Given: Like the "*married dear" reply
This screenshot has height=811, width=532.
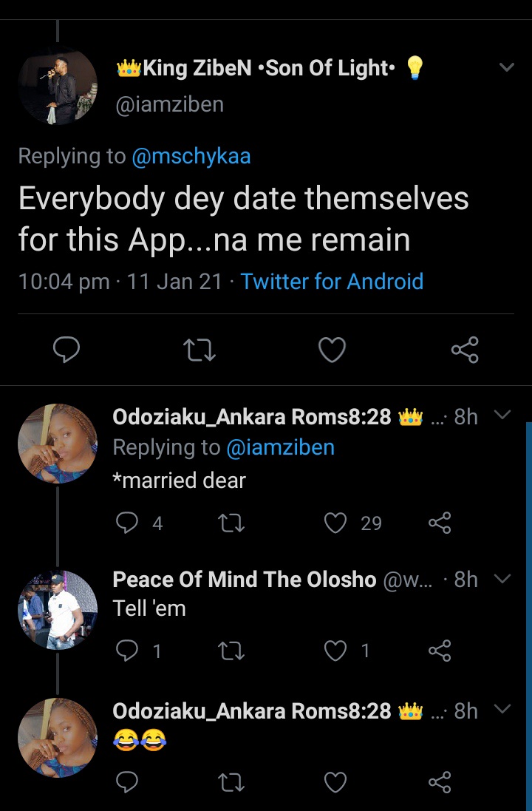Looking at the screenshot, I should [x=335, y=523].
